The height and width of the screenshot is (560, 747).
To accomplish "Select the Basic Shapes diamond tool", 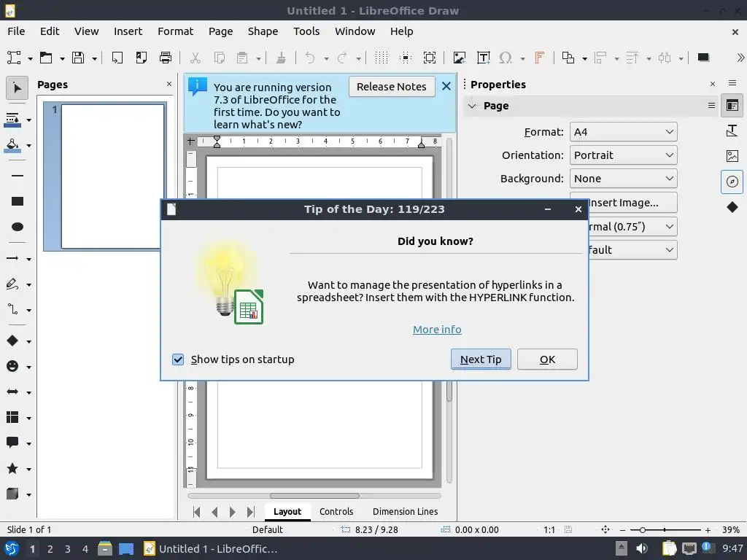I will tap(12, 341).
